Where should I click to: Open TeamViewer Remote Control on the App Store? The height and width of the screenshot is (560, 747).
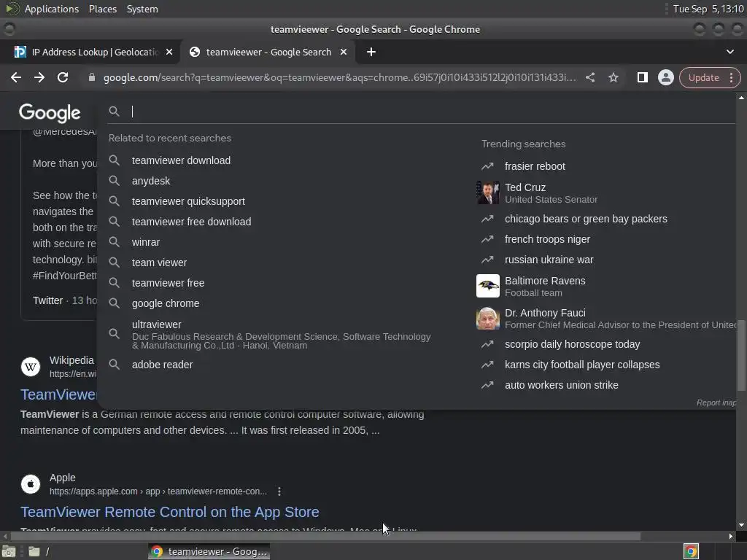point(169,512)
